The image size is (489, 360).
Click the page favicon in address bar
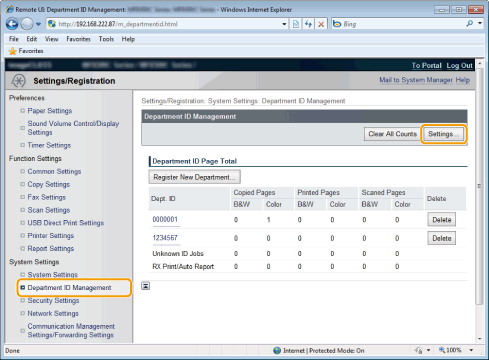tap(52, 24)
